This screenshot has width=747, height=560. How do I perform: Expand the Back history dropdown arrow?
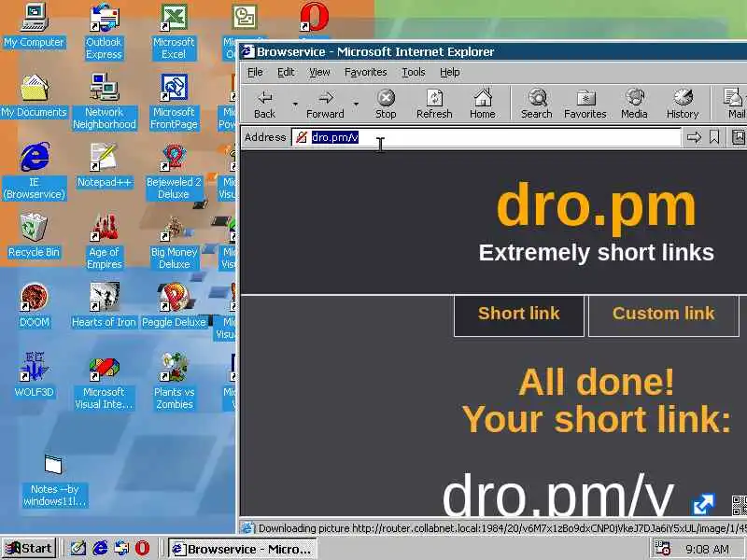pos(295,104)
